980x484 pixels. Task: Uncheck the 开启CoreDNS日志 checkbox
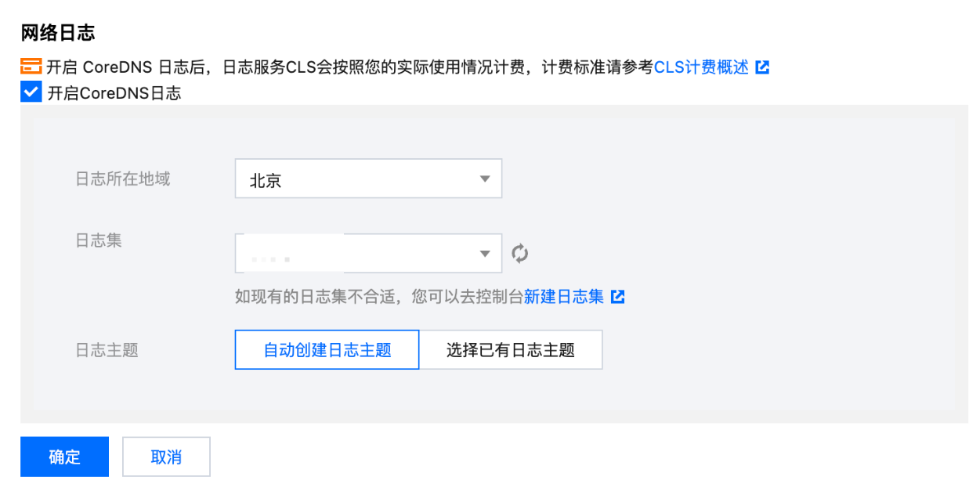(31, 92)
